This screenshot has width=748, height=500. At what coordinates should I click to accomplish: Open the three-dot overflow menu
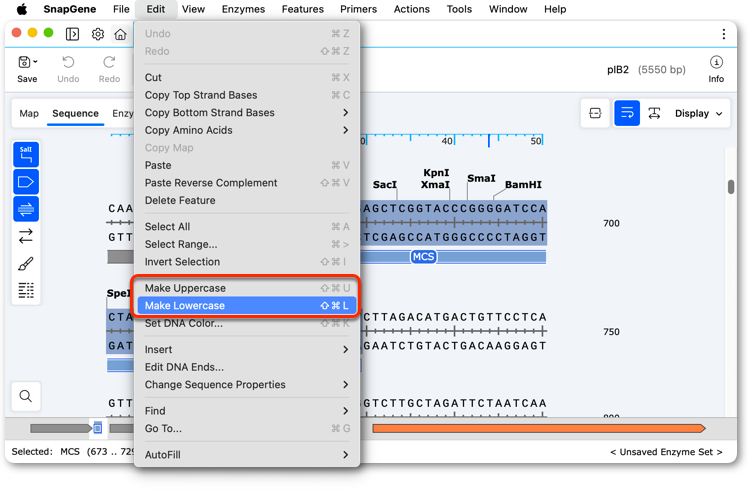[724, 34]
